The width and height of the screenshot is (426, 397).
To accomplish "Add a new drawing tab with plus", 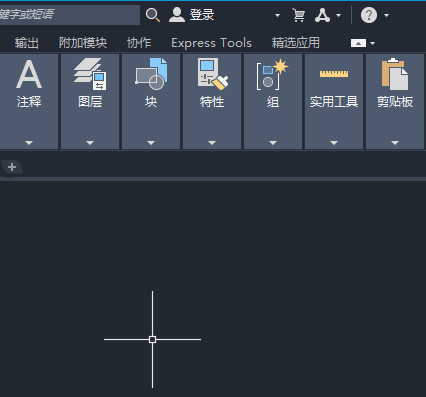I will [x=12, y=167].
